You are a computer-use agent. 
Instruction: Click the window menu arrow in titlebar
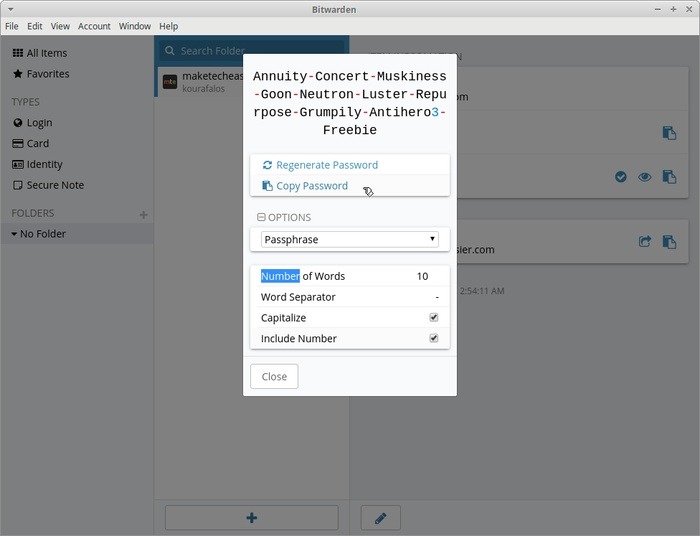tap(10, 9)
